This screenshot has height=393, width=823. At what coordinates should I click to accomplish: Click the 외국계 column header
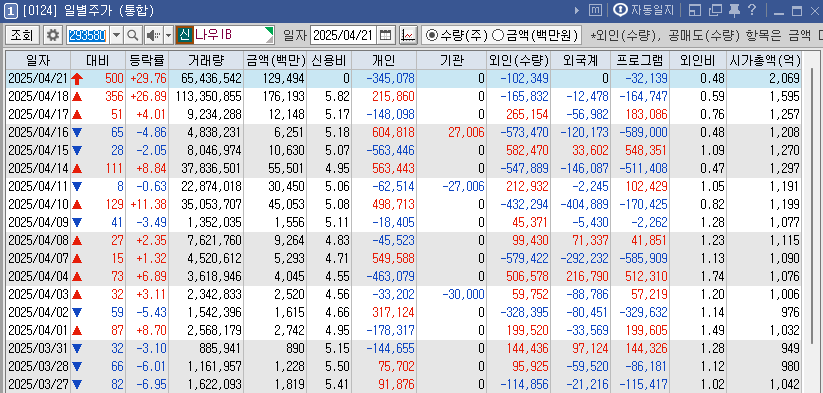[x=581, y=60]
